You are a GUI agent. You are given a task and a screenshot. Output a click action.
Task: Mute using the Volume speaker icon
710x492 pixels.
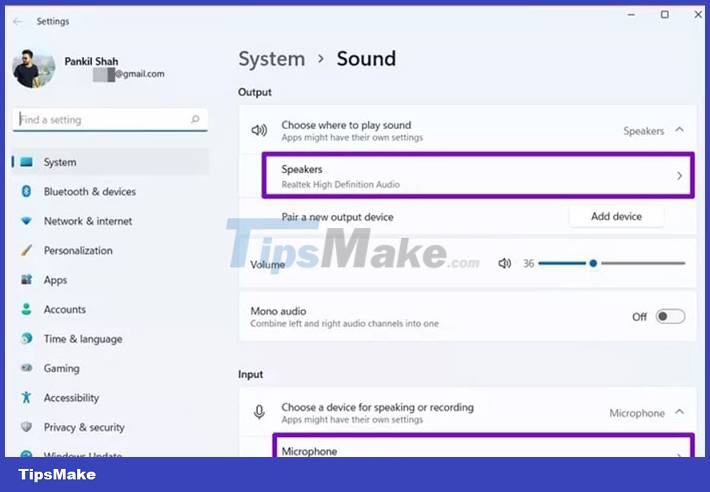coord(504,263)
